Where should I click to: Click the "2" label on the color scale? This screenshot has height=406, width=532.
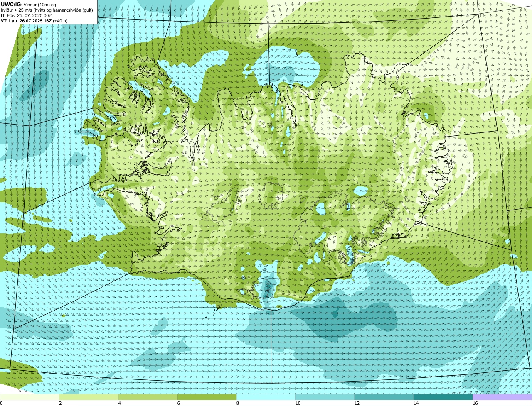tap(60, 403)
